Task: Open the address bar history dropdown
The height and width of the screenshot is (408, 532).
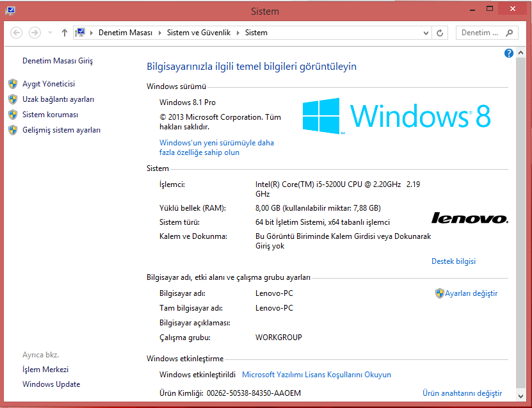Action: (426, 33)
